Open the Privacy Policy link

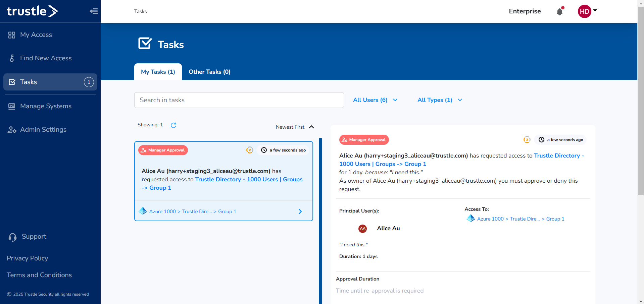[x=28, y=258]
